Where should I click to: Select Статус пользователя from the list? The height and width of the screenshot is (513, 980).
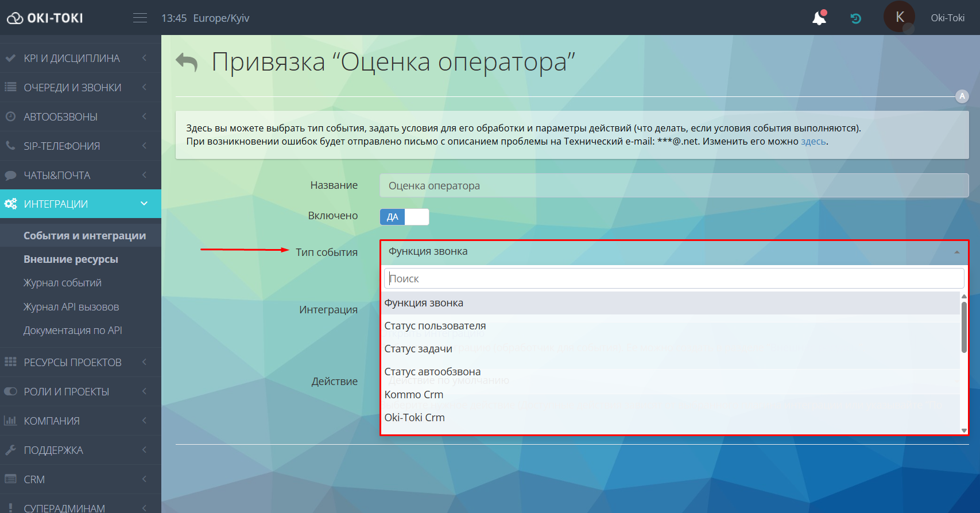click(x=435, y=326)
